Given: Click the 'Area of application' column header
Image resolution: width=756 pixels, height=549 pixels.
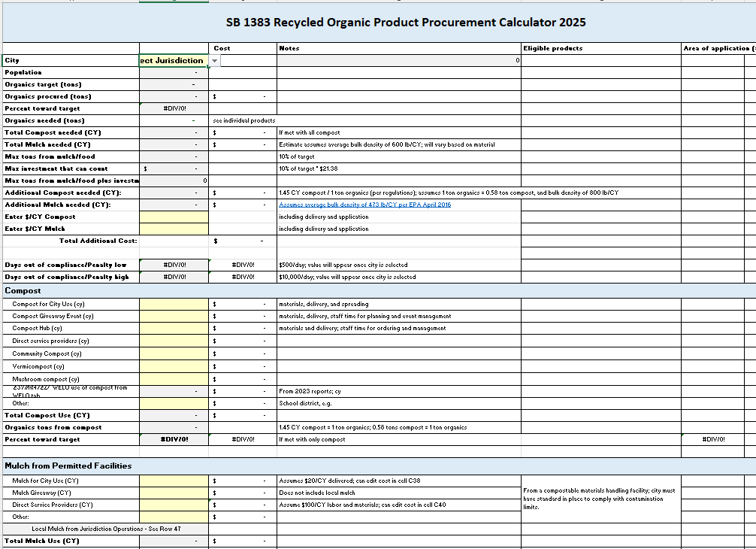Looking at the screenshot, I should coord(718,48).
